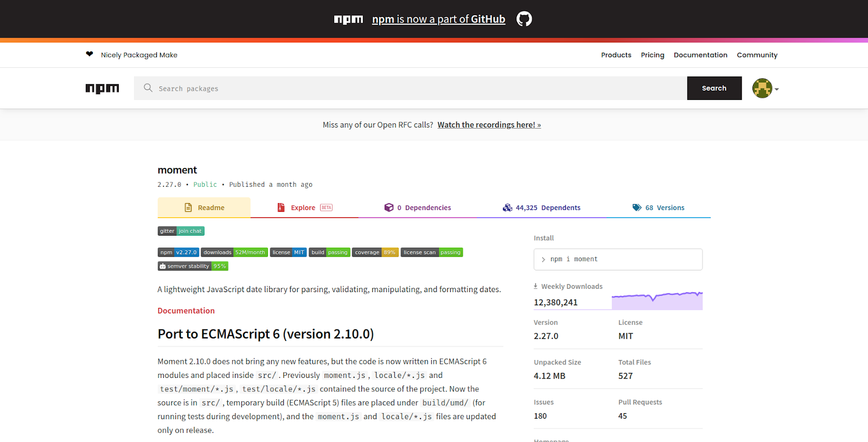Open the npm v2.27.0 badge
The height and width of the screenshot is (442, 868).
coord(178,252)
